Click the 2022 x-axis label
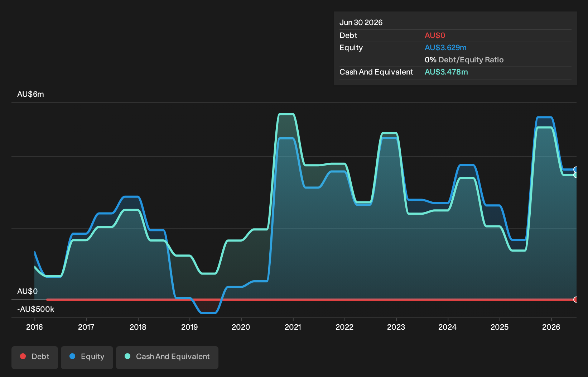Screen dimensions: 588x377 344,327
